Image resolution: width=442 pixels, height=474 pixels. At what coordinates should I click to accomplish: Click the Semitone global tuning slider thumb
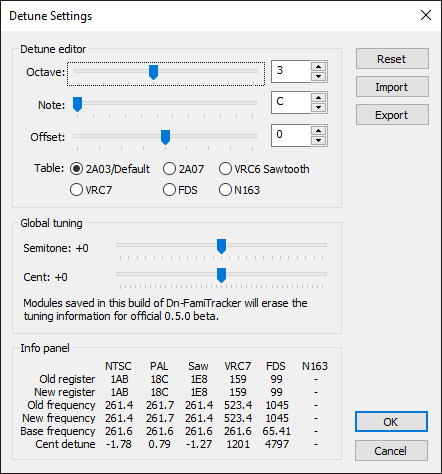coord(221,246)
